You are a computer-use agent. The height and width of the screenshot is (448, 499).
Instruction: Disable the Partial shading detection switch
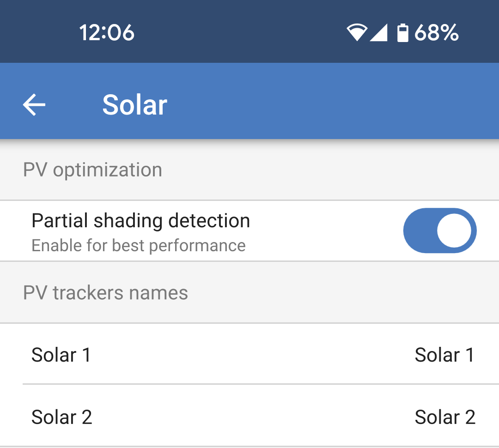[439, 230]
